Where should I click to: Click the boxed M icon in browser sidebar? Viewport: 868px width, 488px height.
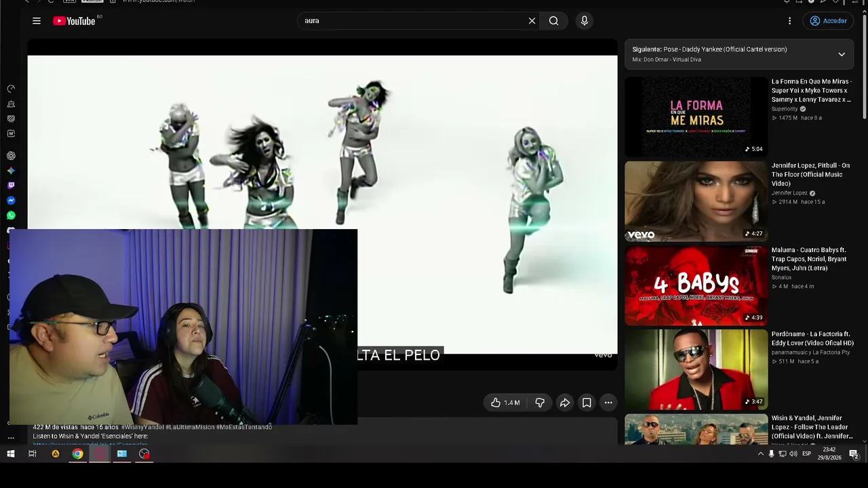(11, 134)
